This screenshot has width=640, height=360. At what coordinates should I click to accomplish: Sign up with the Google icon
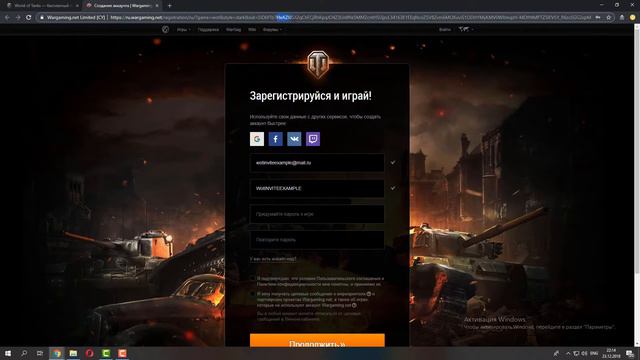click(257, 139)
